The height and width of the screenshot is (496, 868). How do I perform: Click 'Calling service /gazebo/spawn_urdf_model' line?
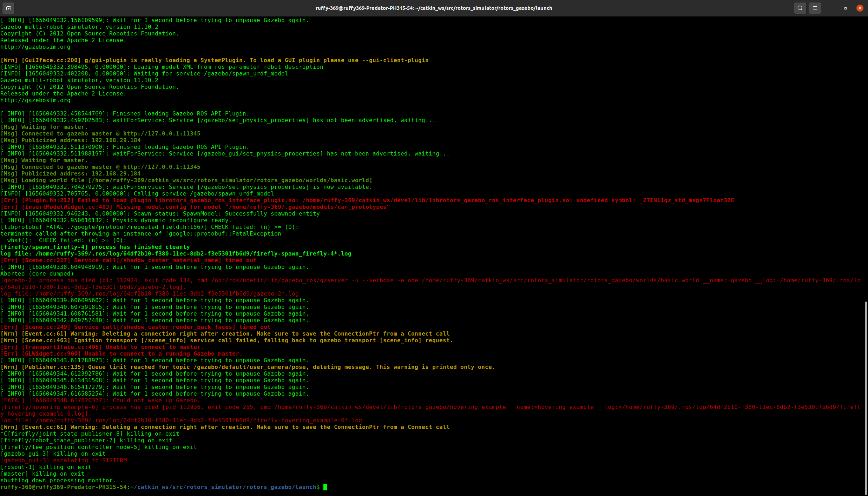137,194
